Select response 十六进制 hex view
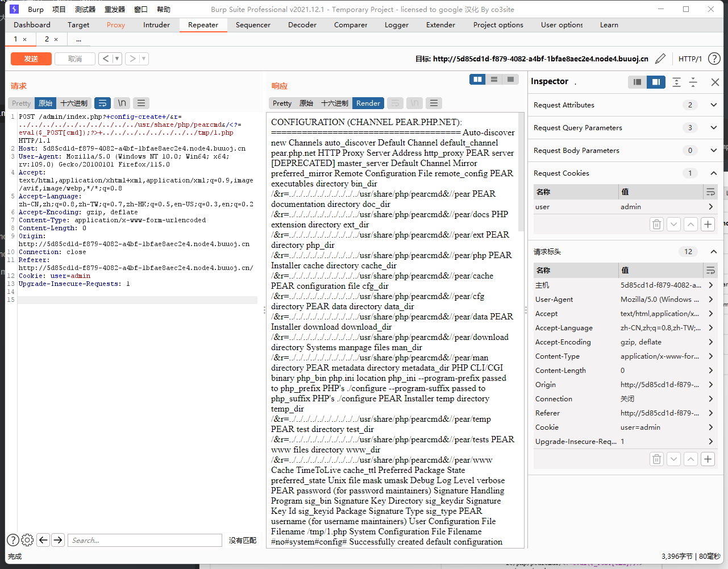The image size is (728, 569). coord(335,103)
